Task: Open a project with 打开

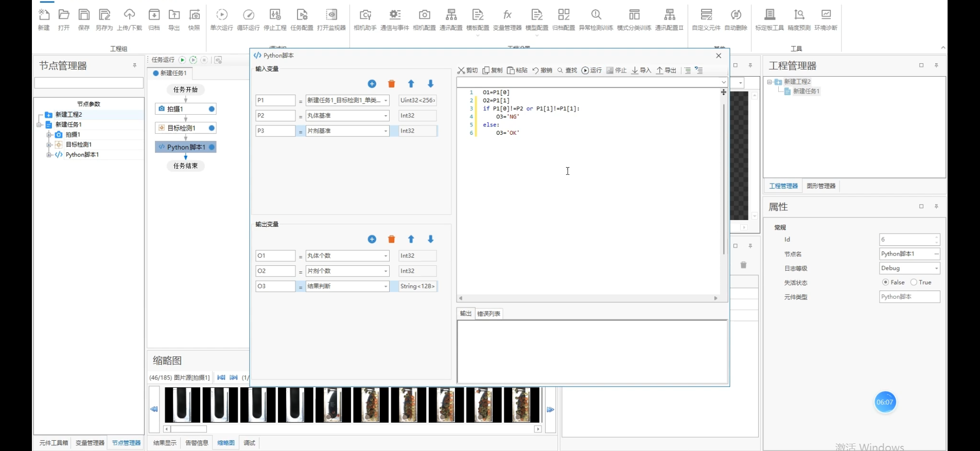Action: 64,20
